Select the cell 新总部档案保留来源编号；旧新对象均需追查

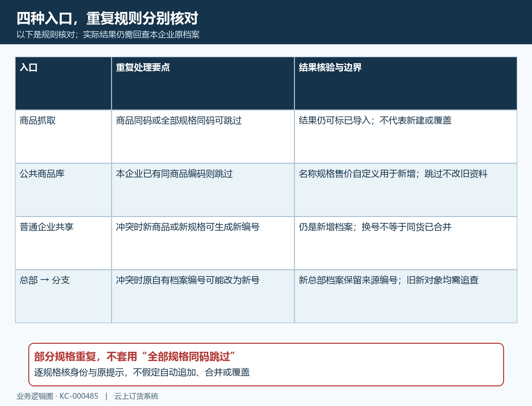pyautogui.click(x=406, y=297)
